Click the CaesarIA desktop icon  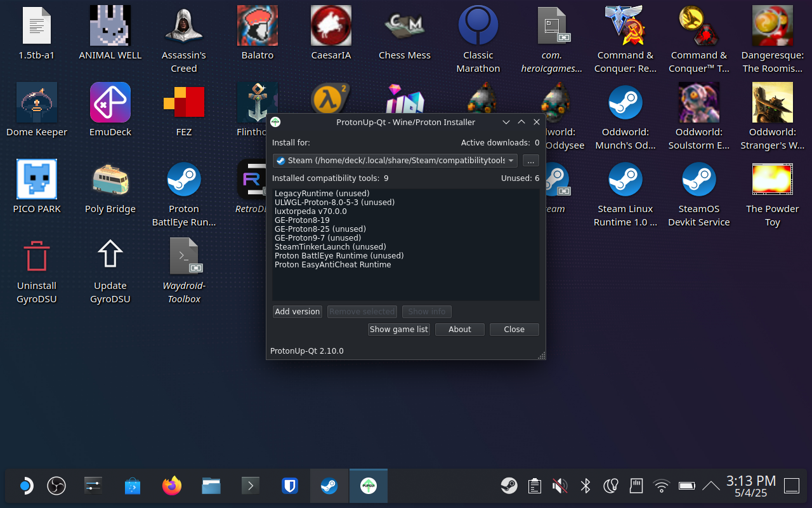(x=331, y=25)
